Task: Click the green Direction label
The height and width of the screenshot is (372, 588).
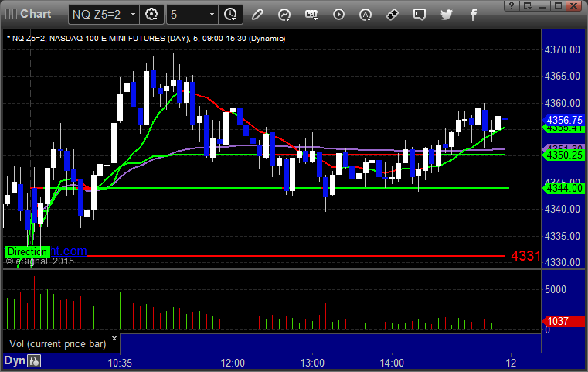Action: (x=28, y=251)
